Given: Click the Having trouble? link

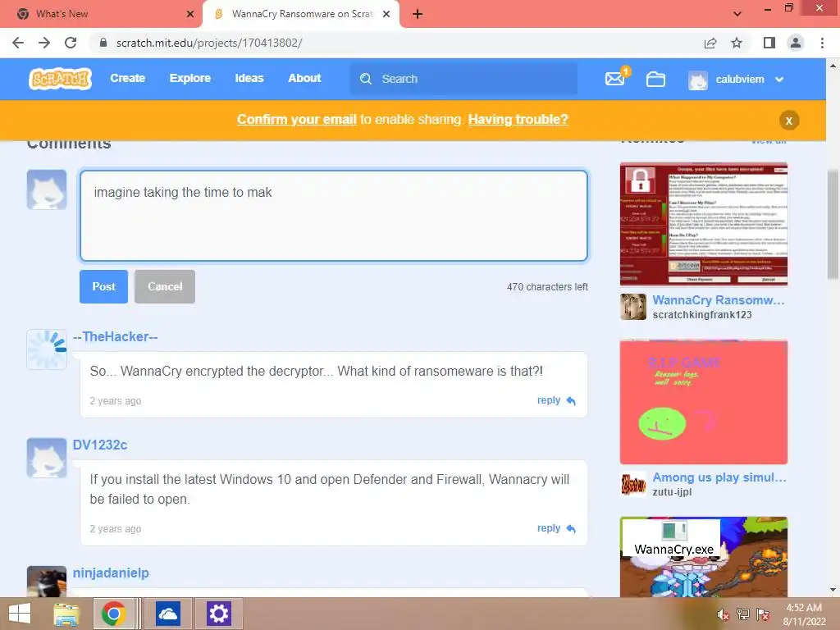Looking at the screenshot, I should click(x=518, y=120).
